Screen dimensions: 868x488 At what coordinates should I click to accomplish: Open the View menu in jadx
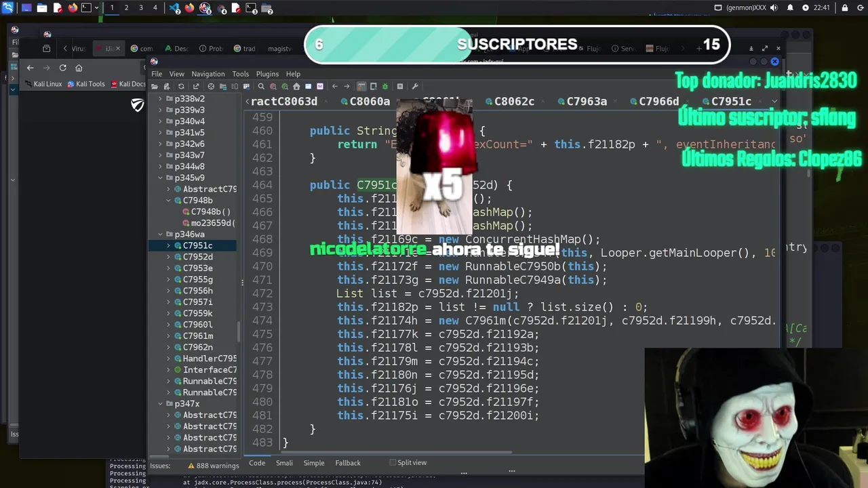point(176,74)
